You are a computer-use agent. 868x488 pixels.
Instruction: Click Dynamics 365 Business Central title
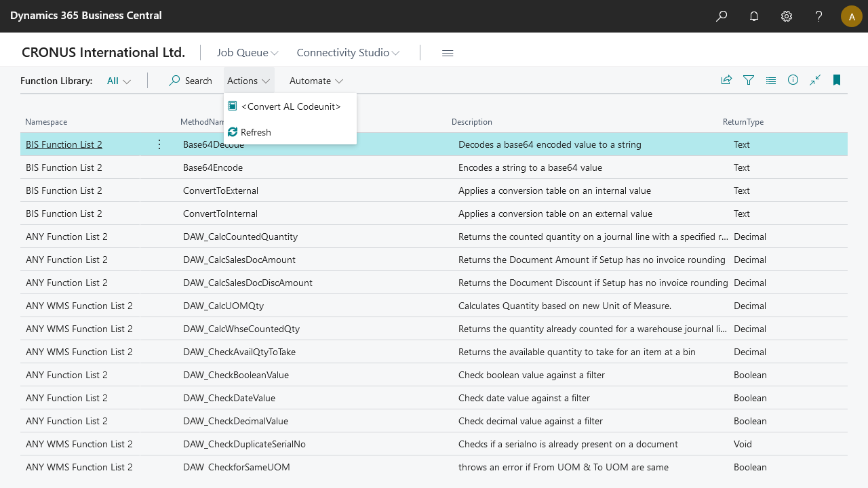coord(86,16)
